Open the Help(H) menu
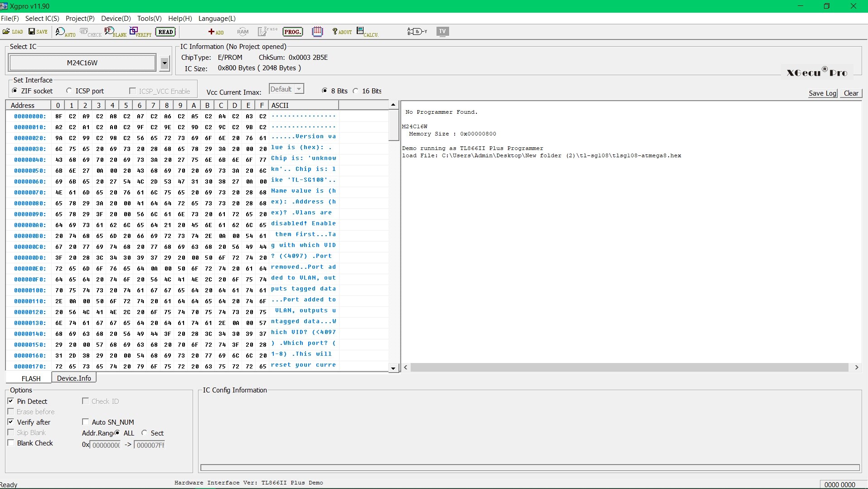 (x=180, y=19)
